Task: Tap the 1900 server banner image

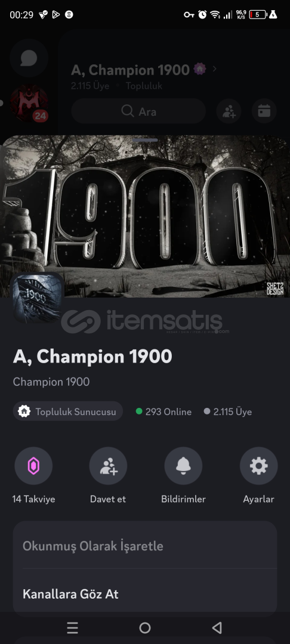Action: [145, 216]
